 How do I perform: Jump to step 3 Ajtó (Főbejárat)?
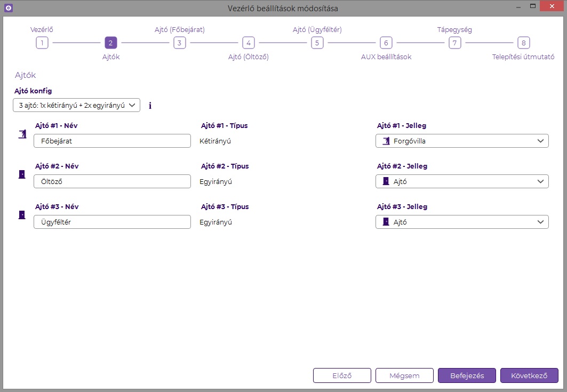click(180, 43)
